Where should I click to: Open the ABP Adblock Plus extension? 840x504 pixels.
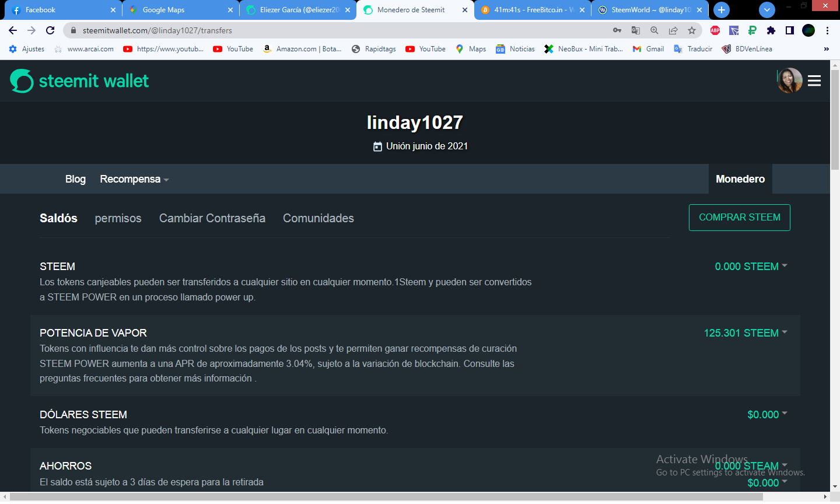coord(715,30)
